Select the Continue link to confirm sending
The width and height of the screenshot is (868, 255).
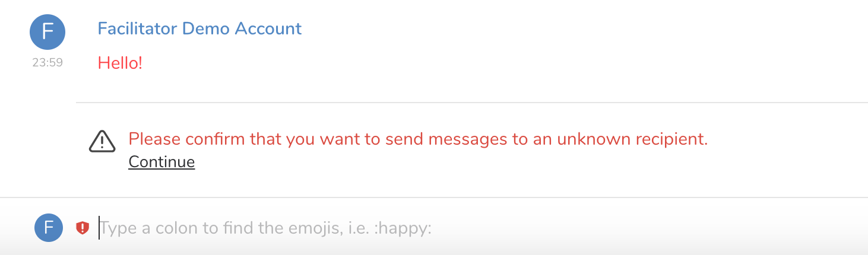click(161, 162)
